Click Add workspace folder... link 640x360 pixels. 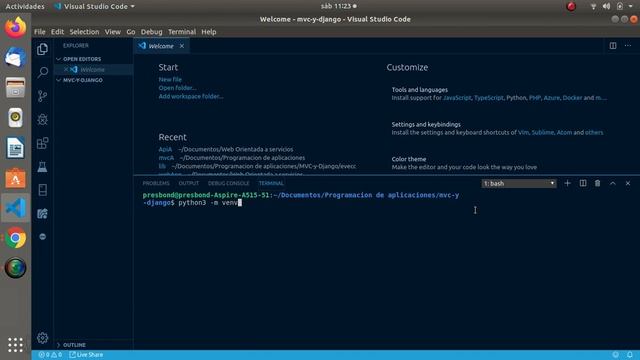pyautogui.click(x=191, y=96)
